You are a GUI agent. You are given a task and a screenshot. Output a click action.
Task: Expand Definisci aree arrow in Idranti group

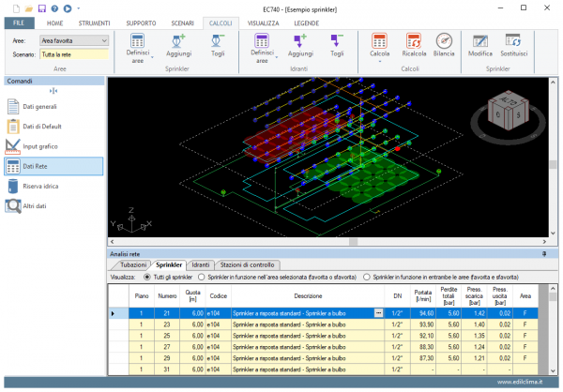click(x=277, y=58)
